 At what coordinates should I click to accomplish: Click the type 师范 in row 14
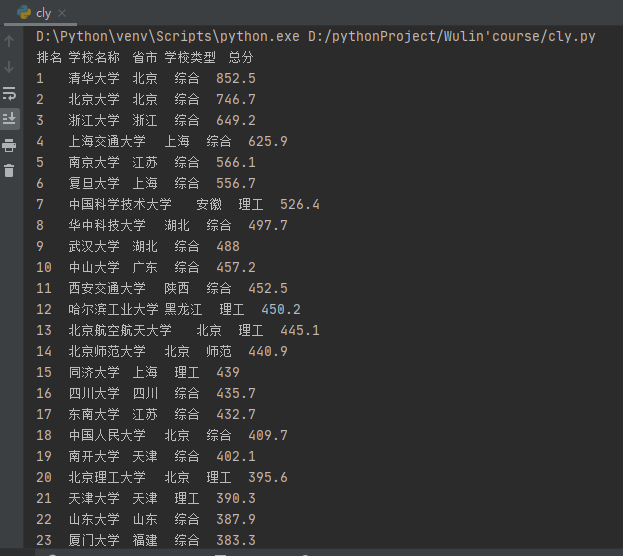click(x=219, y=351)
